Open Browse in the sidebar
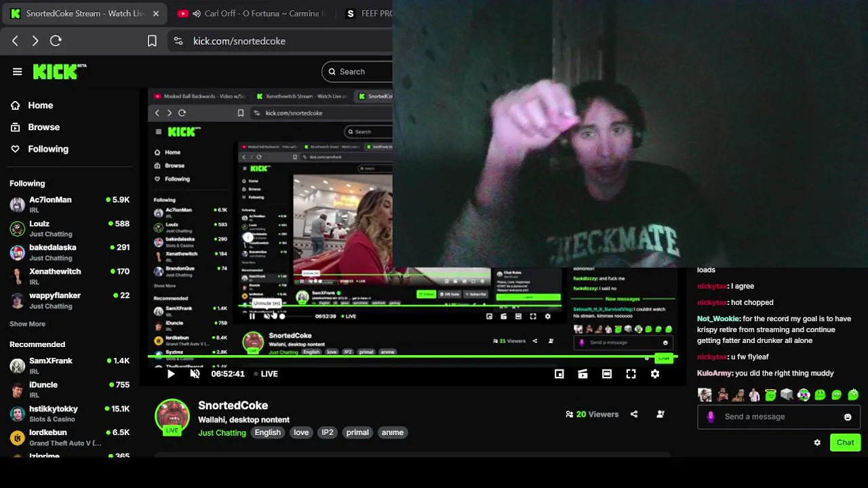 pyautogui.click(x=36, y=127)
